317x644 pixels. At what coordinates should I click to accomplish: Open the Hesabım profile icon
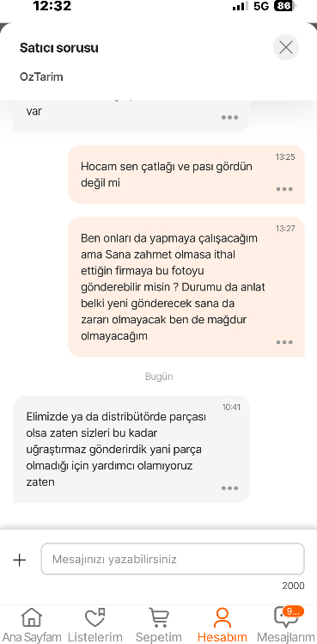223,617
